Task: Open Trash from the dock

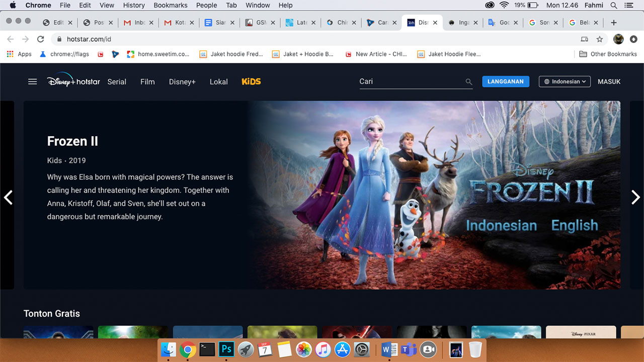Action: [x=475, y=349]
